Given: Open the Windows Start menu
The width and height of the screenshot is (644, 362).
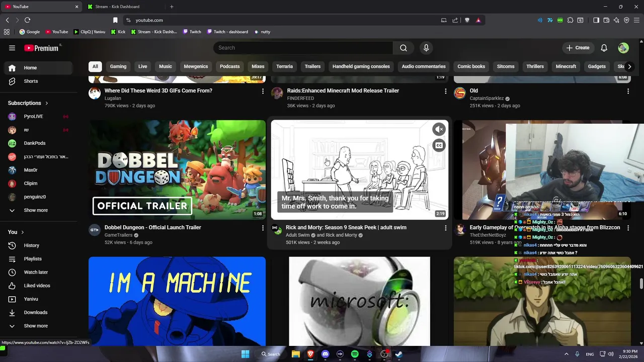Looking at the screenshot, I should [245, 354].
